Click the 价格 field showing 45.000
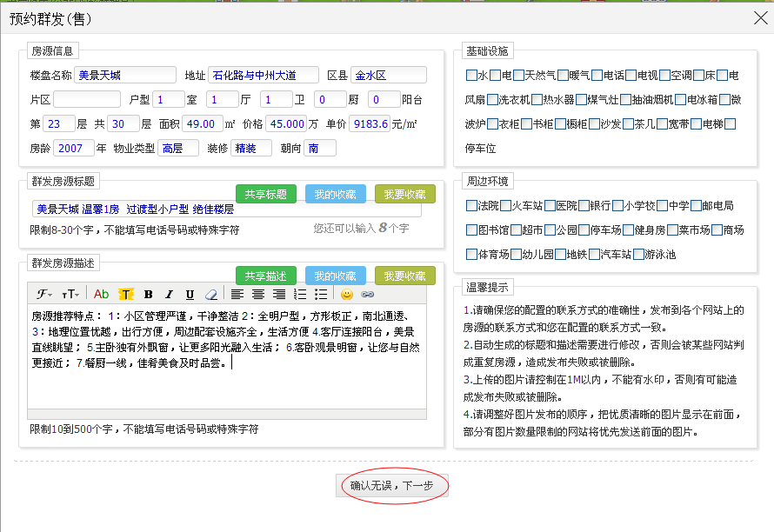 [x=286, y=123]
